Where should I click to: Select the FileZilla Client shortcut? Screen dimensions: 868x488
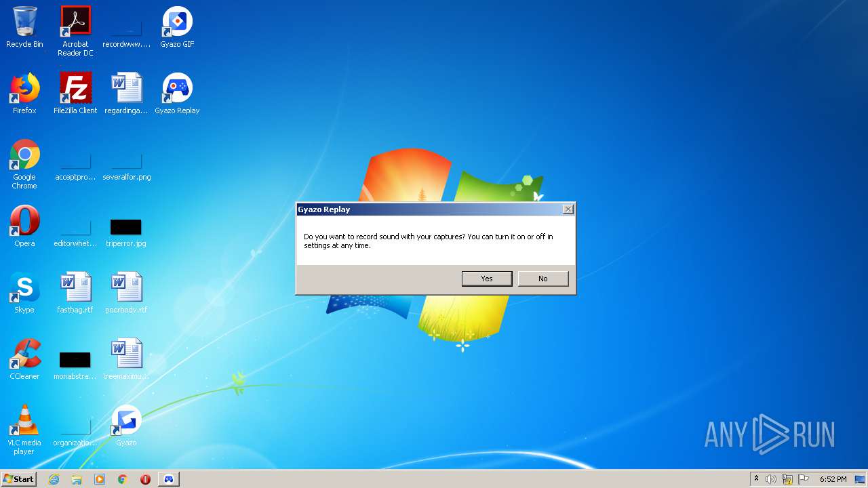coord(75,94)
